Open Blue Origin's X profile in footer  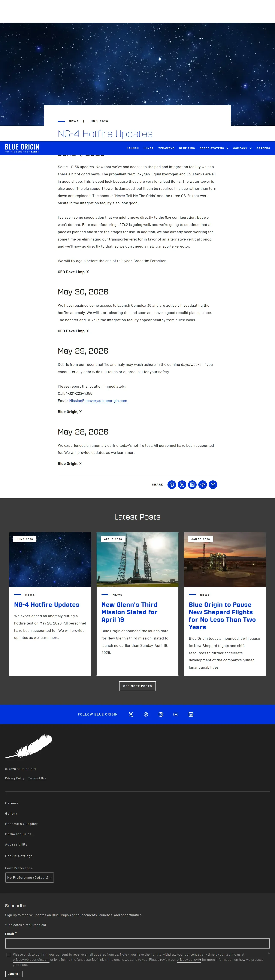point(131,714)
